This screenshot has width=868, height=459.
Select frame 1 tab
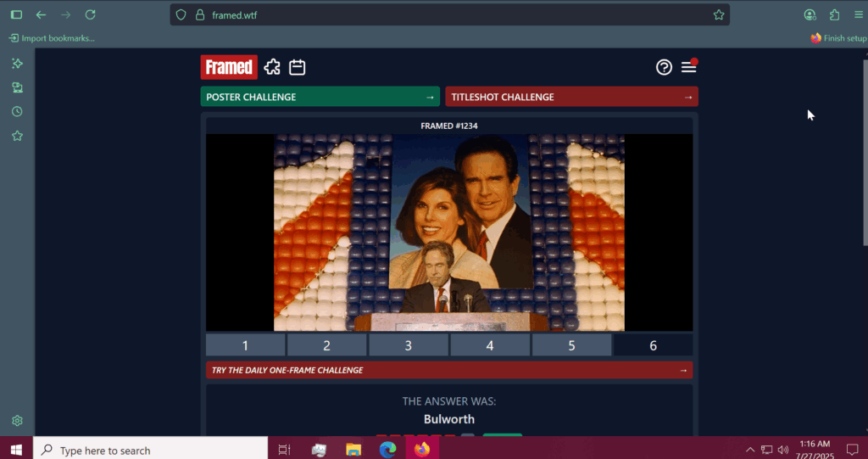click(x=245, y=345)
